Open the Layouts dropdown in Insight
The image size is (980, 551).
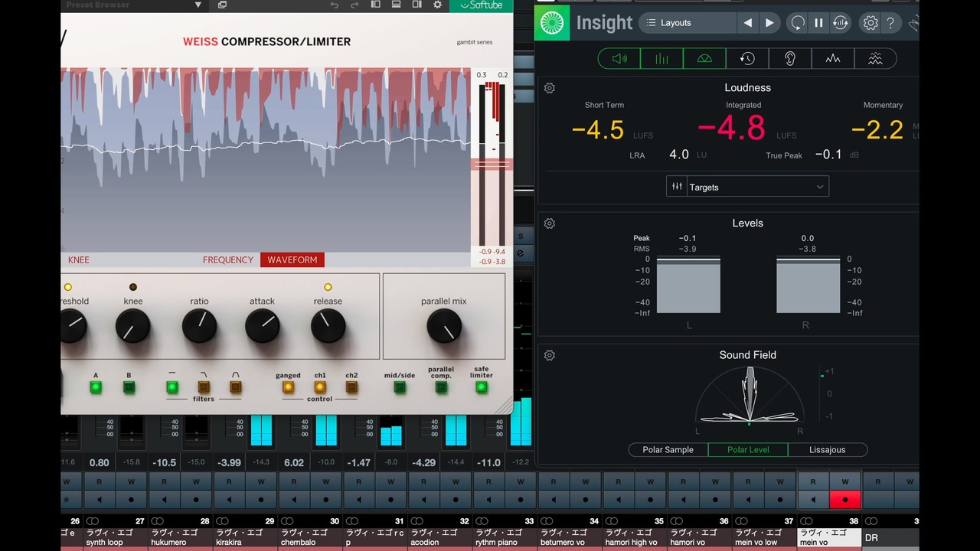pos(687,23)
